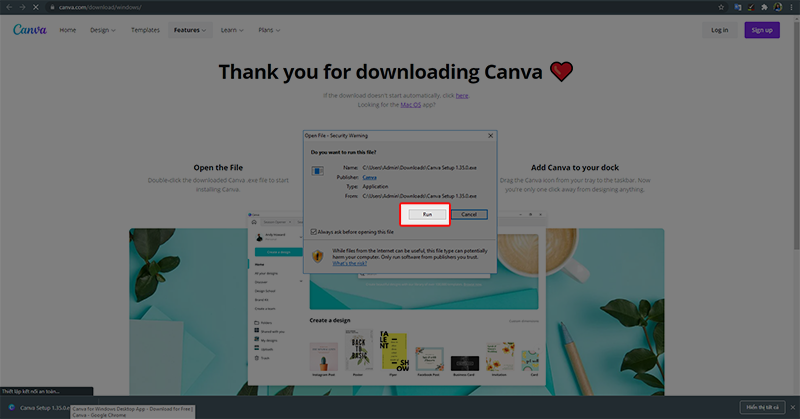This screenshot has width=800, height=419.
Task: Open the Templates menu item
Action: 145,30
